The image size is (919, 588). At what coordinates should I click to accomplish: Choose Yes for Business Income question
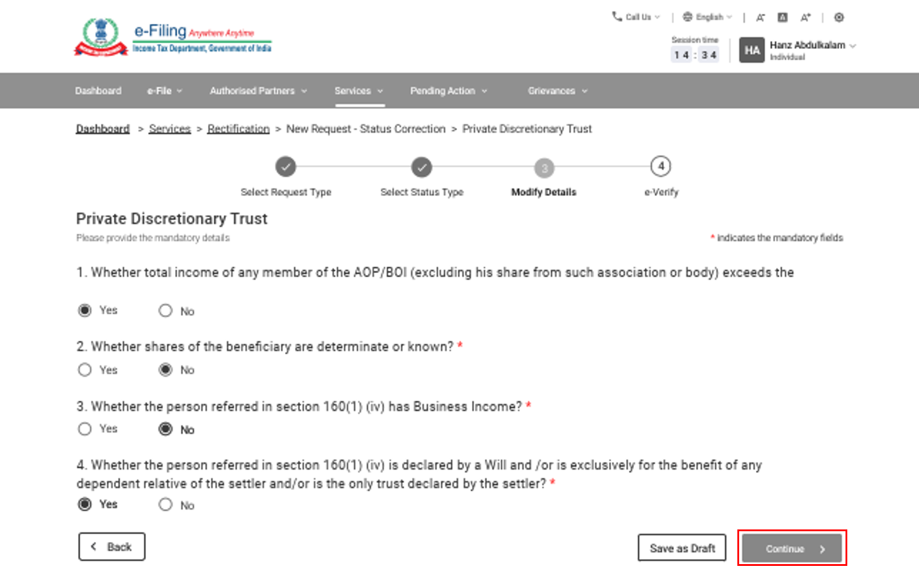[x=85, y=429]
